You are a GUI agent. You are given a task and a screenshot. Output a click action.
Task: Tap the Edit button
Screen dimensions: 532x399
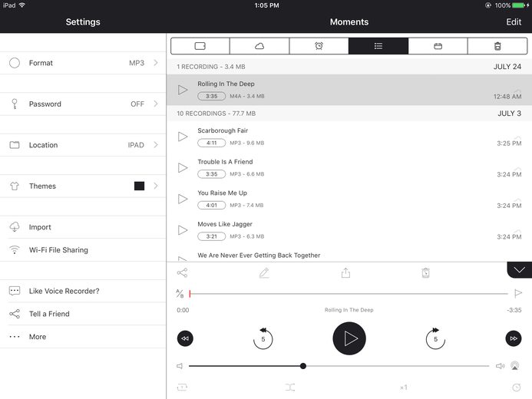coord(514,22)
